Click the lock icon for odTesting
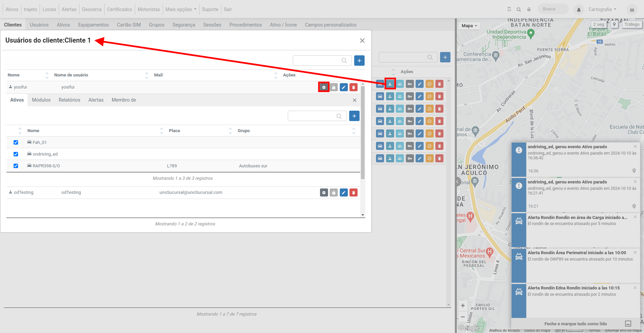 (334, 192)
